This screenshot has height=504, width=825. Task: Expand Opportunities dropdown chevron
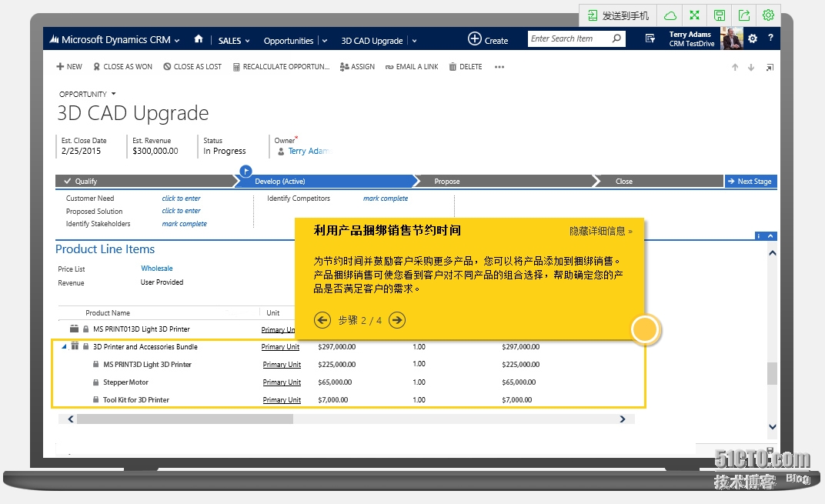(x=325, y=41)
